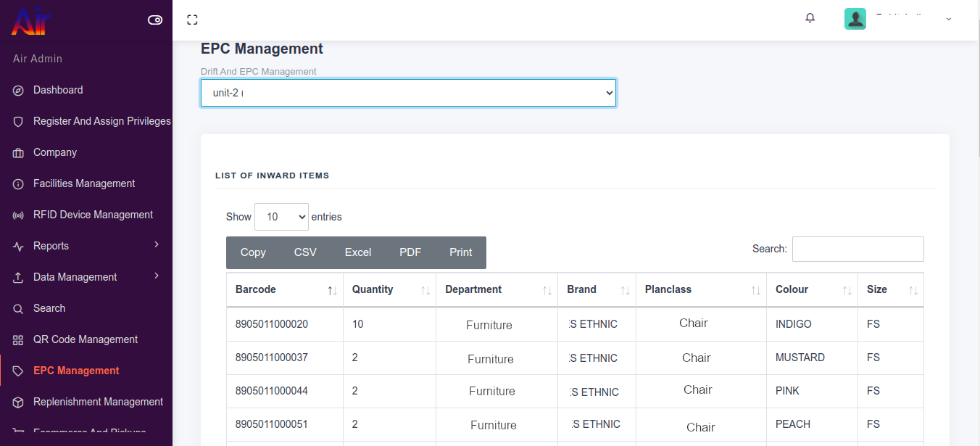
Task: Click the user profile avatar
Action: point(855,19)
